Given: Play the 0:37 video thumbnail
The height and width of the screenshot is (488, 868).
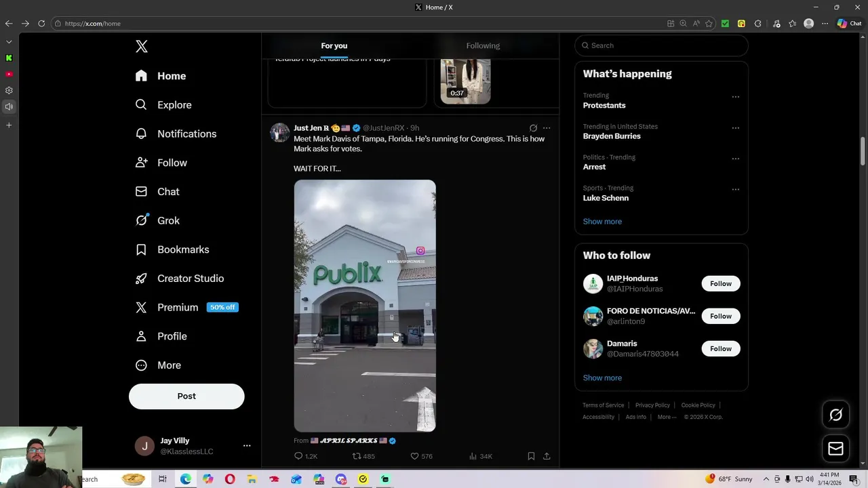Looking at the screenshot, I should 465,81.
